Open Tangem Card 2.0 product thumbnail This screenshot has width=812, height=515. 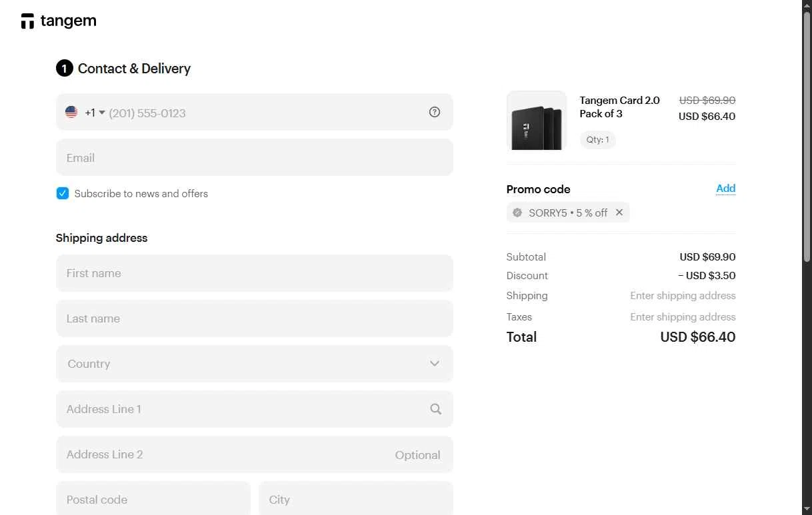[537, 121]
